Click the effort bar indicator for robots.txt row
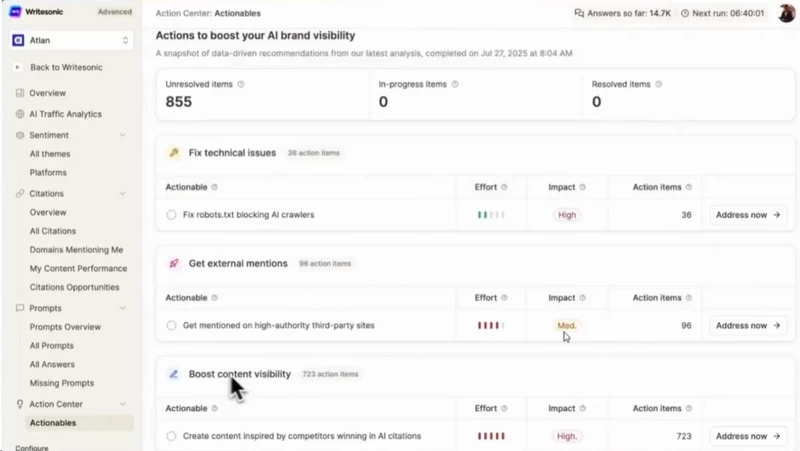Viewport: 800px width, 451px height. coord(491,215)
